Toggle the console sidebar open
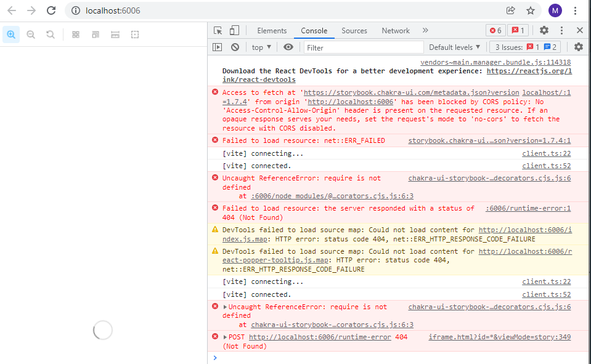The height and width of the screenshot is (364, 591). pos(218,47)
